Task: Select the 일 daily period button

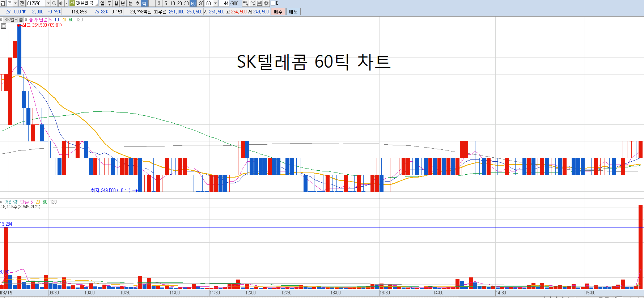Action: click(x=102, y=3)
